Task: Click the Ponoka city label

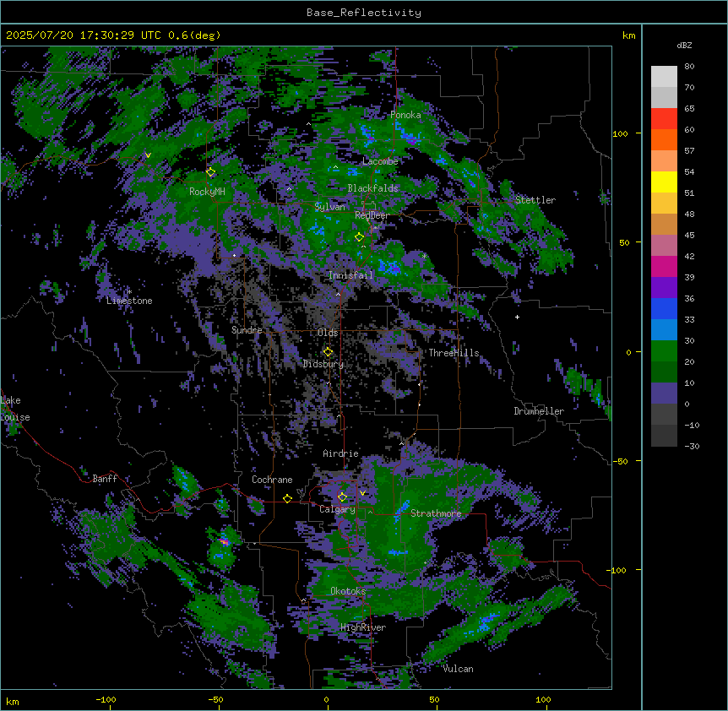Action: (x=405, y=115)
